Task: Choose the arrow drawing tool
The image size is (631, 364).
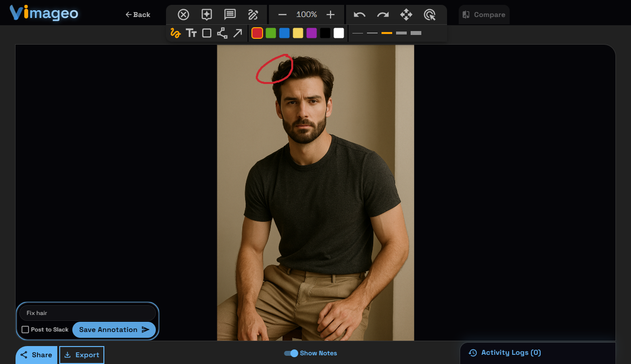Action: coord(238,33)
